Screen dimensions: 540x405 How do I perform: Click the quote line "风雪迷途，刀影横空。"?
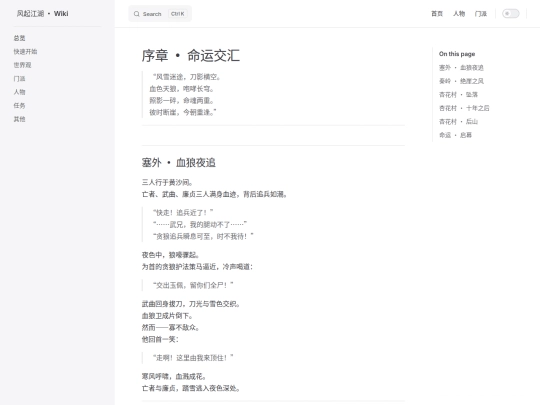tap(186, 77)
